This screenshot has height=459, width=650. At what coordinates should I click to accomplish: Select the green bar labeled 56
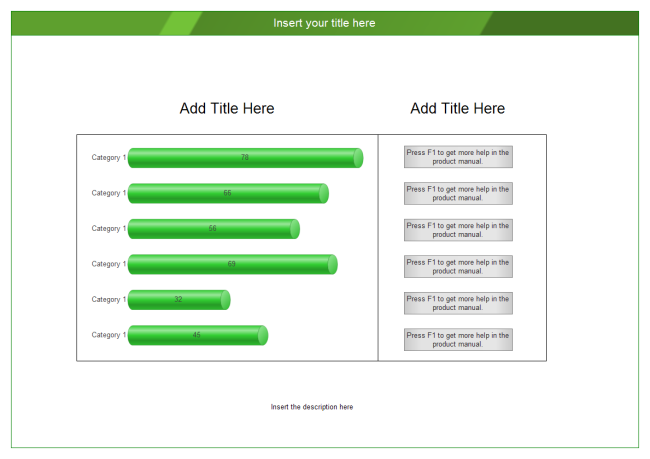[214, 229]
